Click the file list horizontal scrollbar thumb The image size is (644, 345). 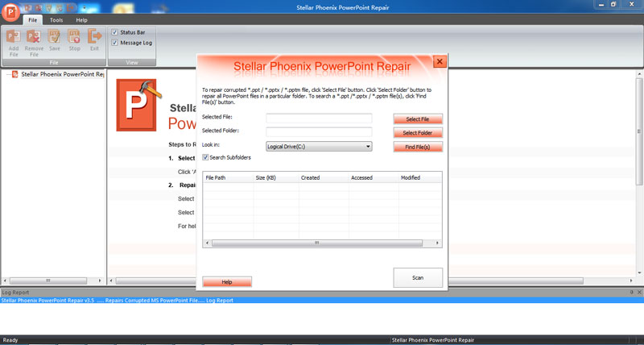pos(316,243)
